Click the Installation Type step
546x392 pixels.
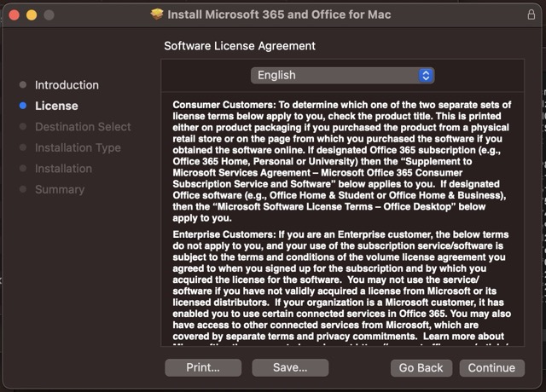coord(78,147)
